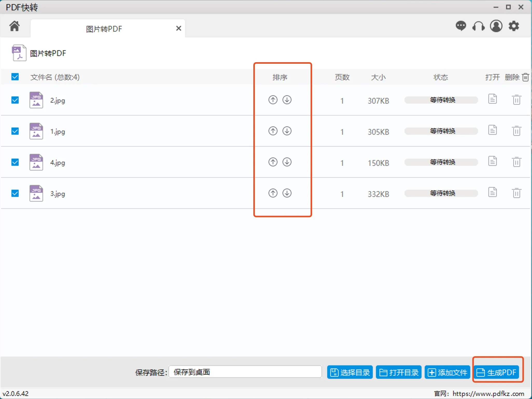The width and height of the screenshot is (532, 399).
Task: Move 4.jpg up in the order
Action: (x=273, y=162)
